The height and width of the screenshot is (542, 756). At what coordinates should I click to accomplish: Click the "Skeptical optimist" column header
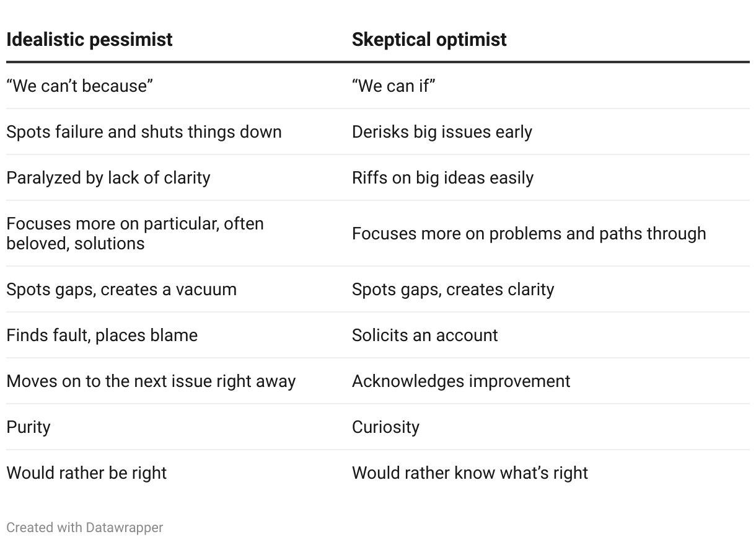(429, 40)
